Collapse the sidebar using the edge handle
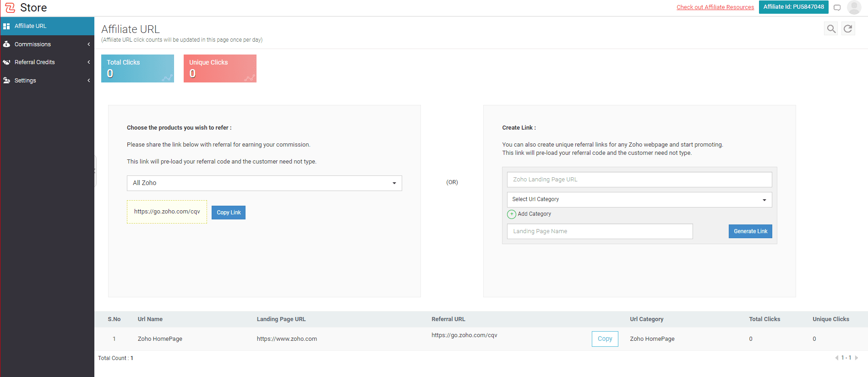Screen dimensions: 868x377 (95, 171)
